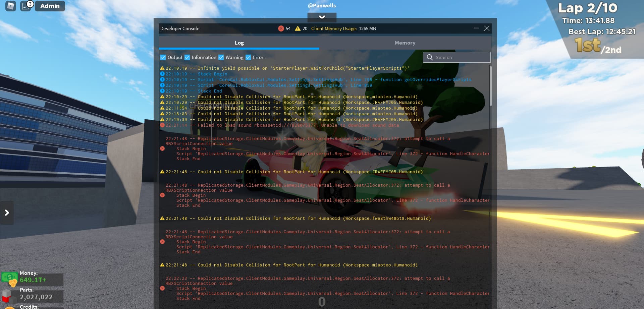
Task: Select the Log tab
Action: tap(239, 43)
